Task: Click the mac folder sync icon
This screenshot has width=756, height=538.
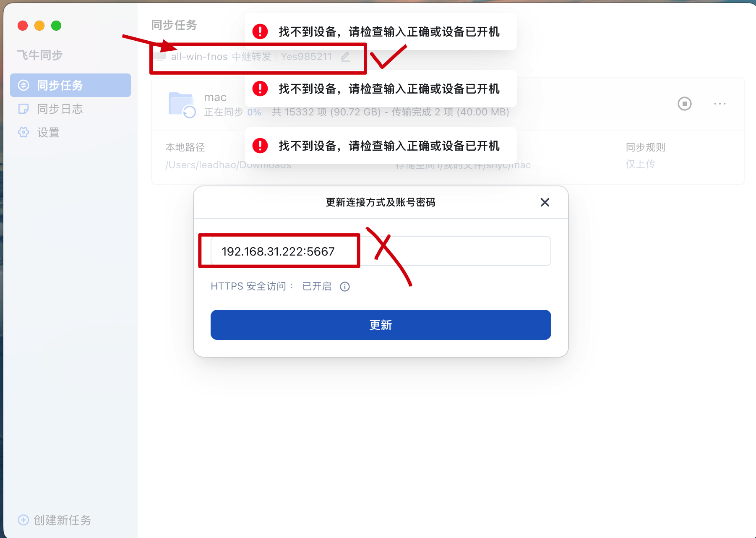Action: pyautogui.click(x=182, y=104)
